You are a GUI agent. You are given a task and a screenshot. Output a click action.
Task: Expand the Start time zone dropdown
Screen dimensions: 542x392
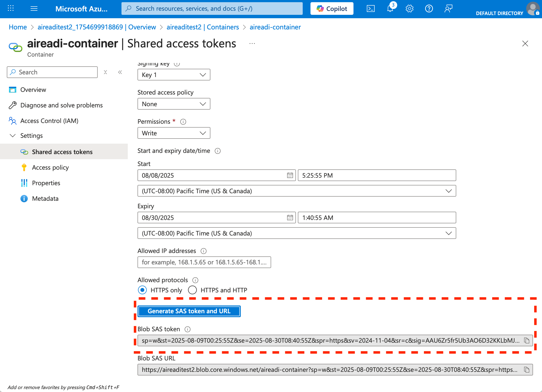pos(296,191)
